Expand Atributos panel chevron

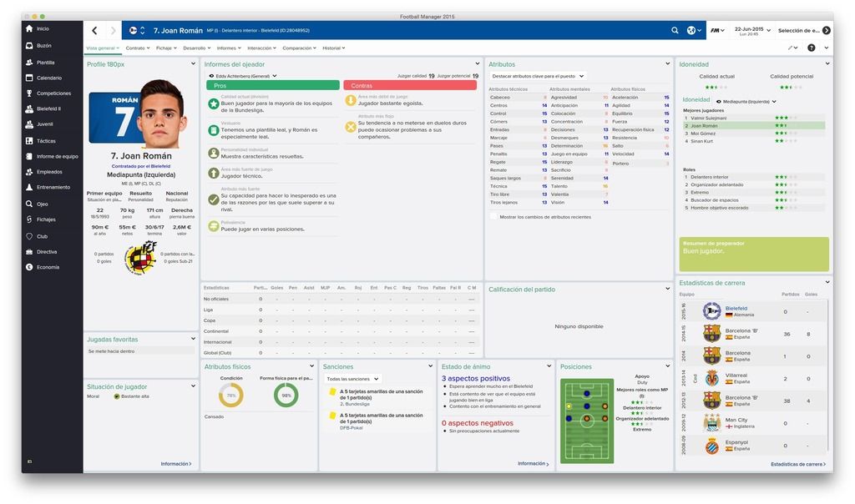pyautogui.click(x=667, y=63)
